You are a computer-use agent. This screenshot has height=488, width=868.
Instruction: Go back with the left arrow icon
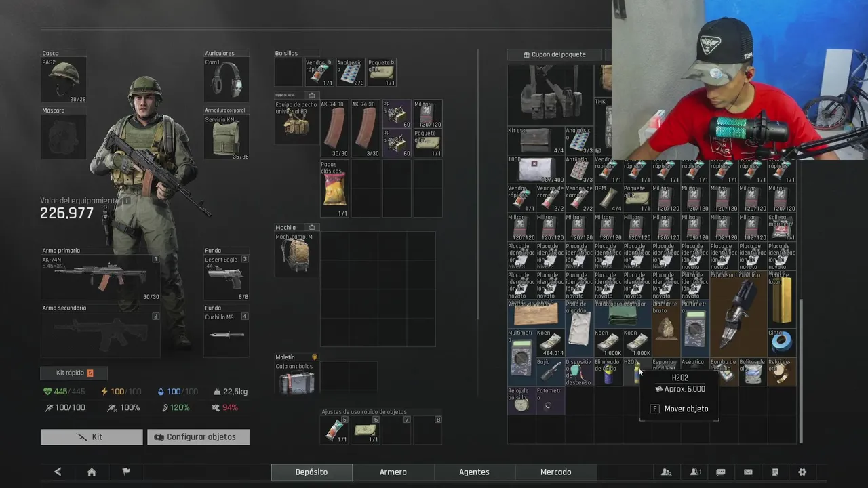tap(58, 472)
